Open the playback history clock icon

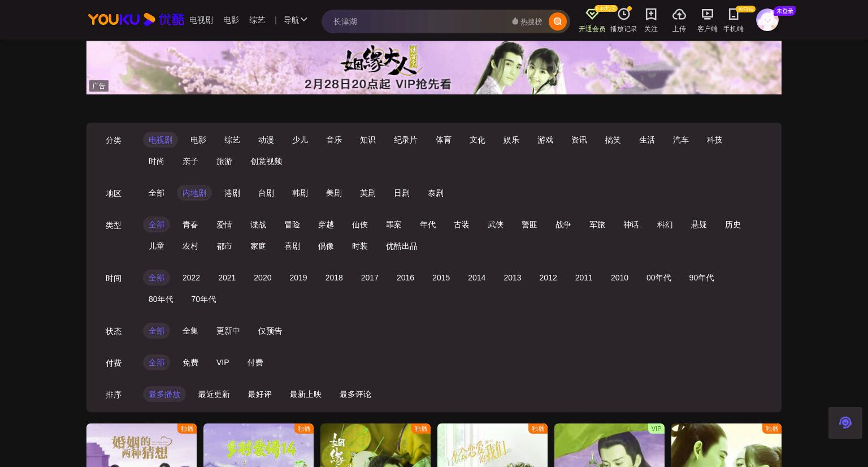(624, 14)
